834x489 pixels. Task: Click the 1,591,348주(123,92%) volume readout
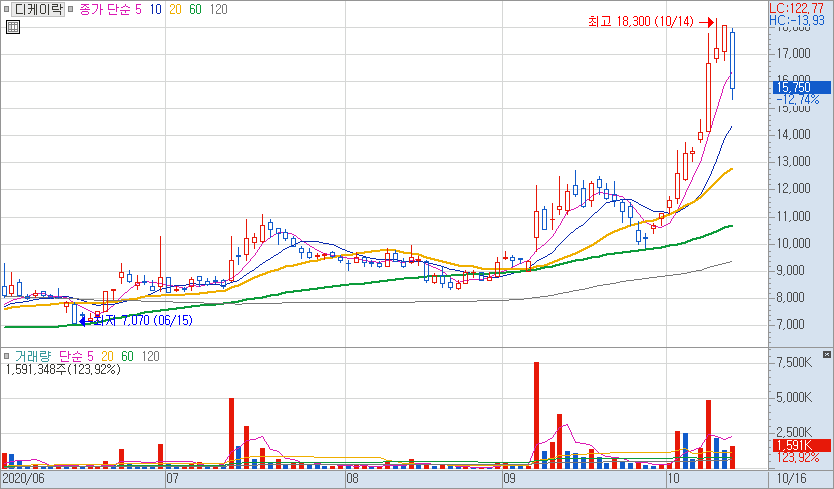click(x=63, y=369)
